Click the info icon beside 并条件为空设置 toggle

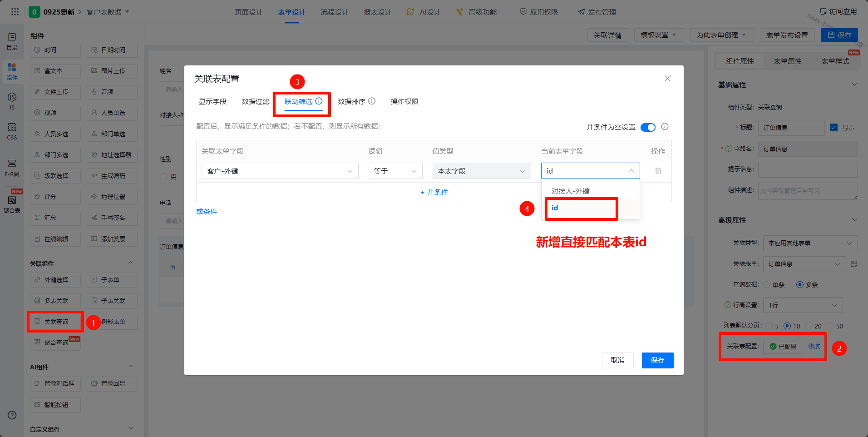point(665,127)
